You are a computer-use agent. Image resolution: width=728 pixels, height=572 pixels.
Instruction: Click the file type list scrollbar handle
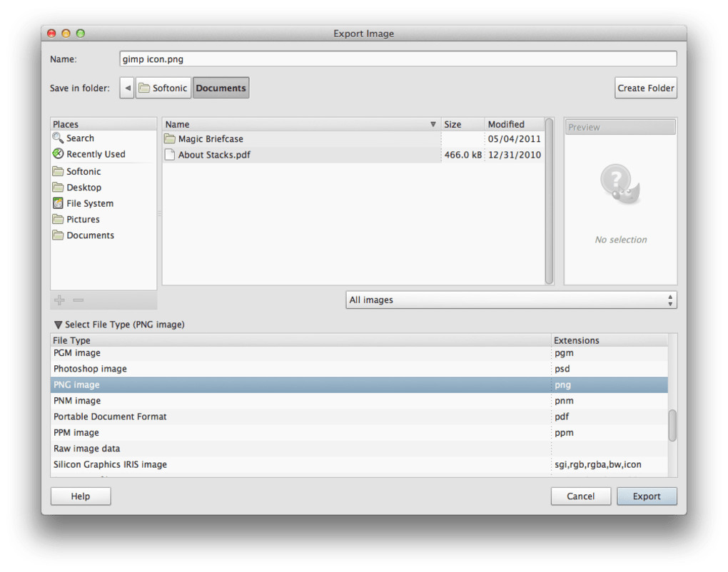coord(672,425)
